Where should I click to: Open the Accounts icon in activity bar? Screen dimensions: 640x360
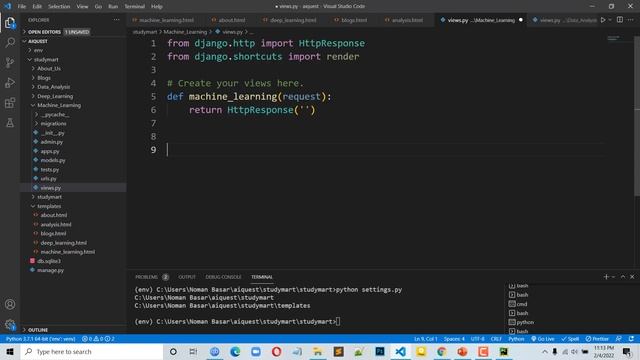(10, 304)
